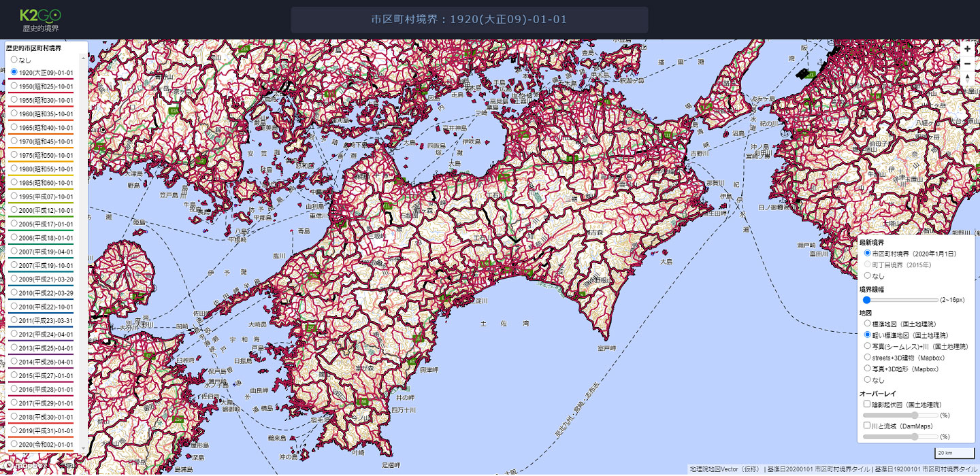Switch to the 2016(平成28)-01-01 boundary
This screenshot has width=980, height=476.
(x=14, y=389)
